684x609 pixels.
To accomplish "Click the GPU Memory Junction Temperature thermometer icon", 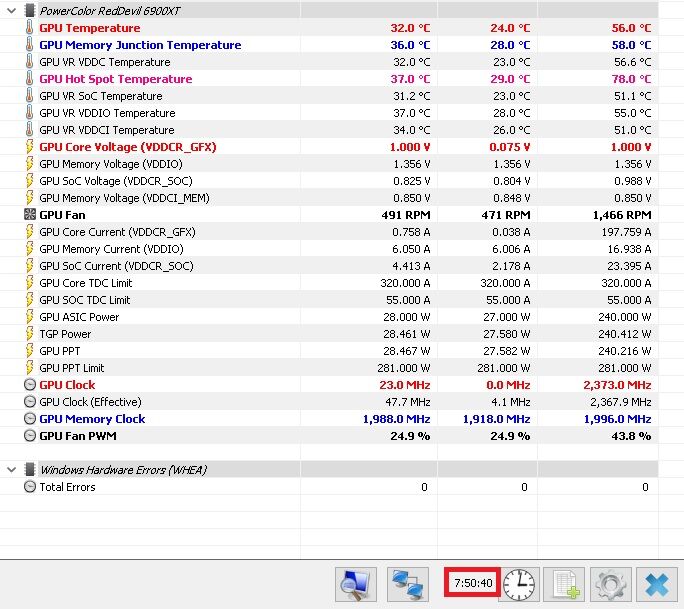I will [x=29, y=44].
